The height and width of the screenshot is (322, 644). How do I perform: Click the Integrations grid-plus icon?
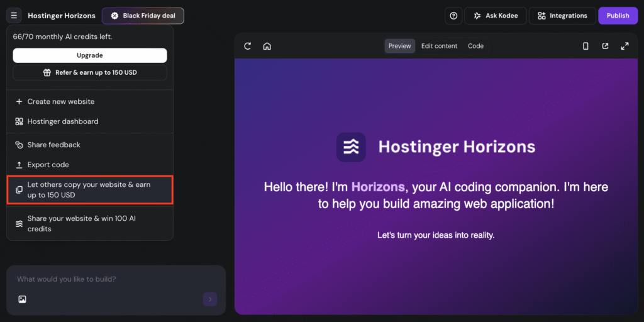(541, 16)
